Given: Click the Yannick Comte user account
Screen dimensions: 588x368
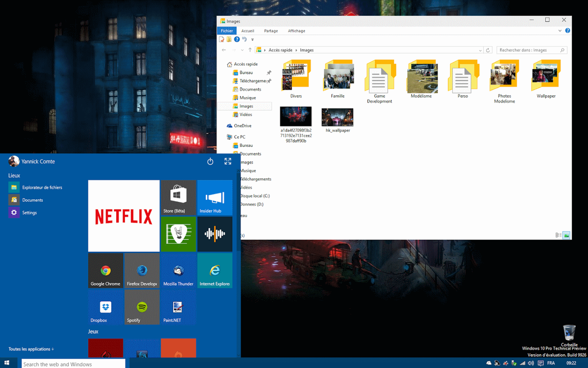Looking at the screenshot, I should tap(32, 161).
